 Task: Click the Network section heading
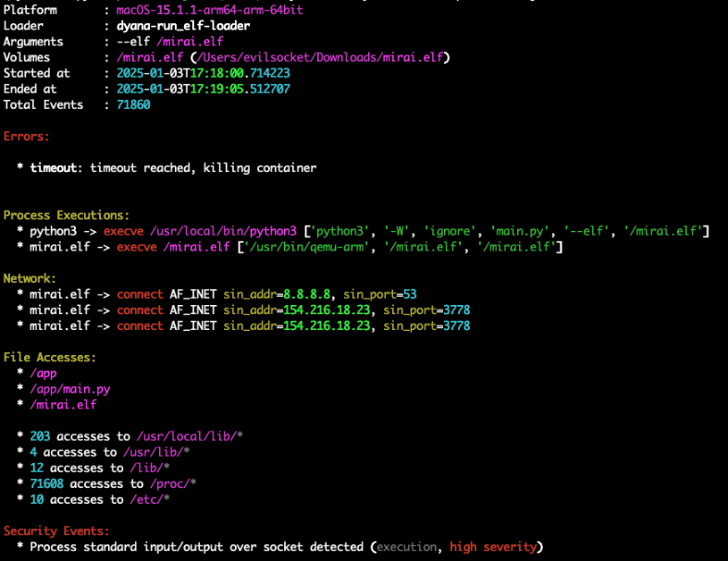(30, 278)
